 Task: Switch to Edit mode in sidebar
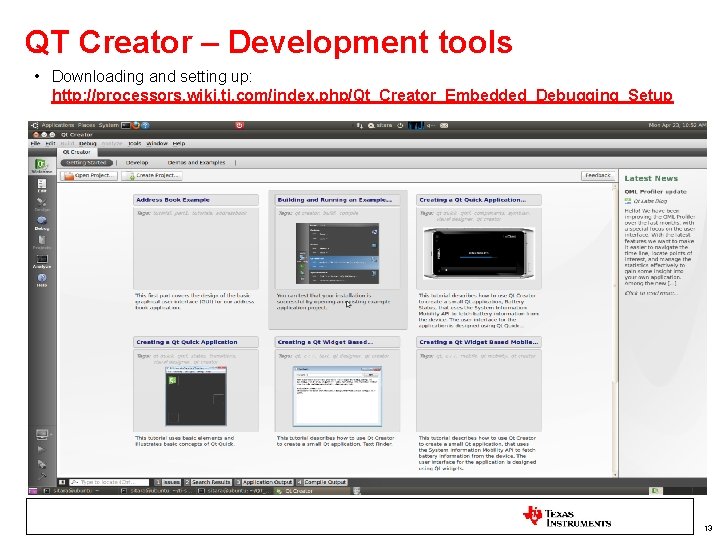click(42, 185)
